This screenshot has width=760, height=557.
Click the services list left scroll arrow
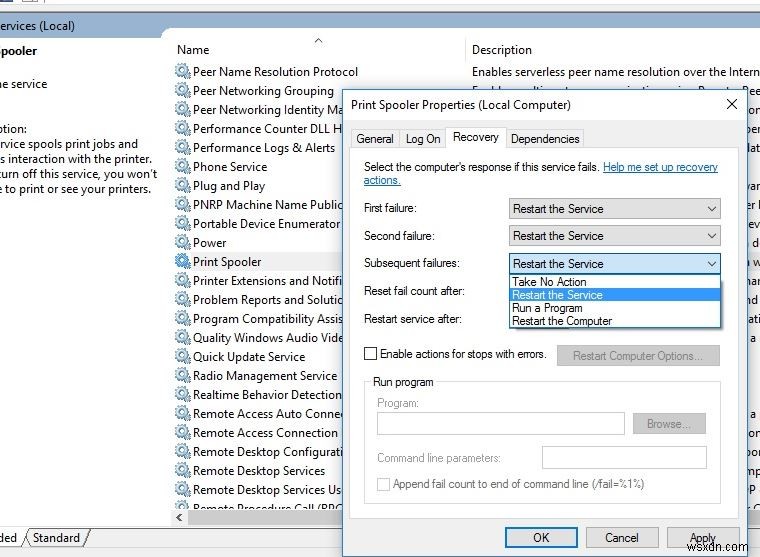tap(179, 518)
